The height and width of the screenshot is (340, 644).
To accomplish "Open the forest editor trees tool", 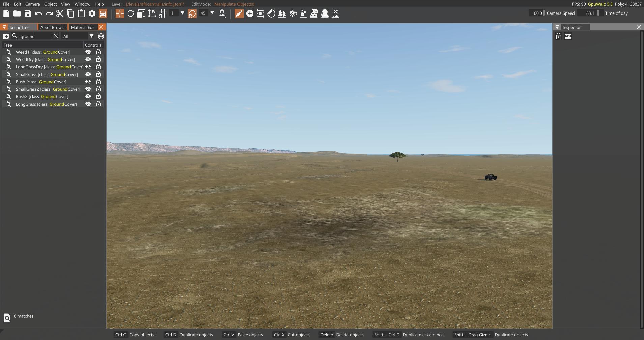I will pos(282,13).
